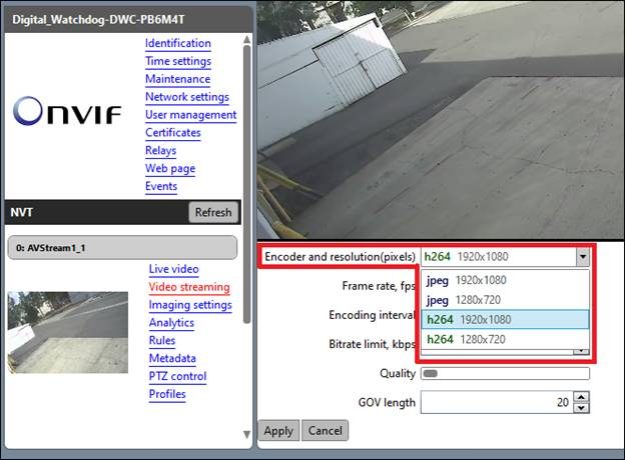Click the camera preview thumbnail
625x460 pixels.
pyautogui.click(x=68, y=332)
